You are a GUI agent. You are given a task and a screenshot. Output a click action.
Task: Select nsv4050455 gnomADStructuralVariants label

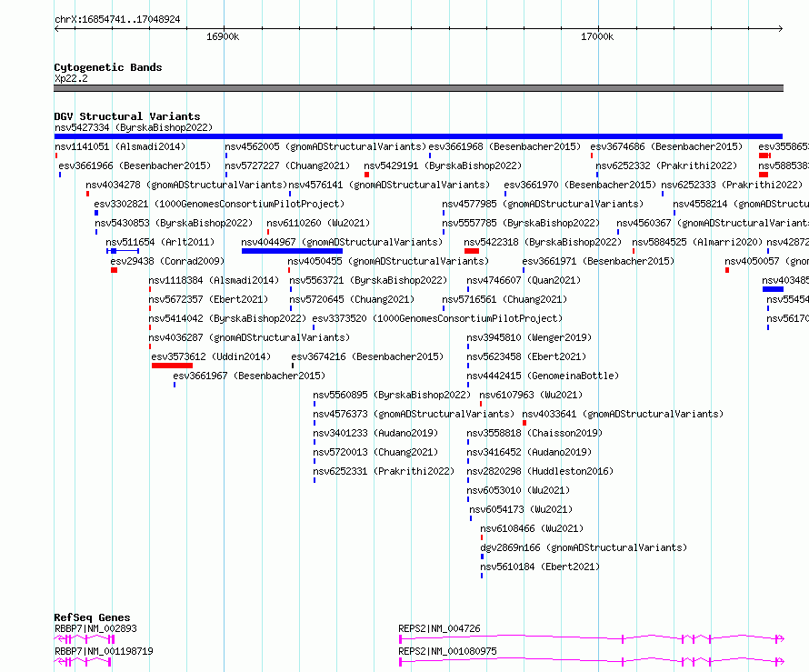[388, 261]
